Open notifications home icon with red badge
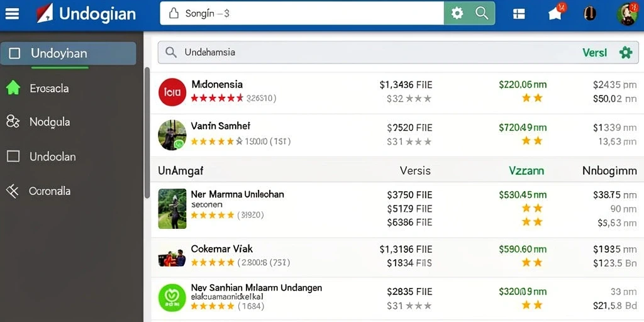Viewport: 644px width, 322px height. (x=556, y=13)
